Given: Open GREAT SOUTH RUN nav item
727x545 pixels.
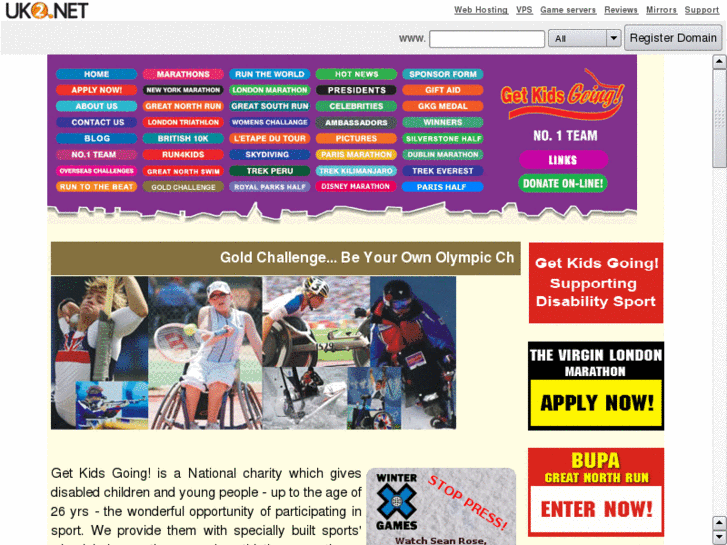Looking at the screenshot, I should coord(269,106).
